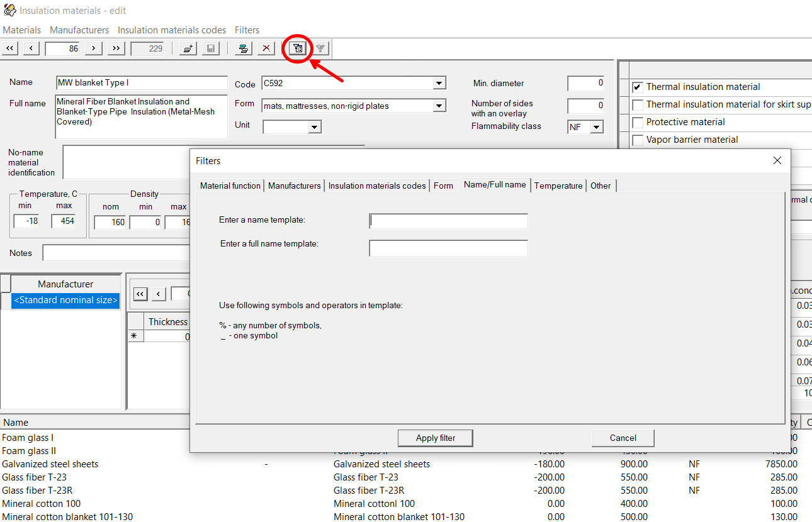
Task: Select Galvanized steel sheets in the list
Action: tap(50, 464)
